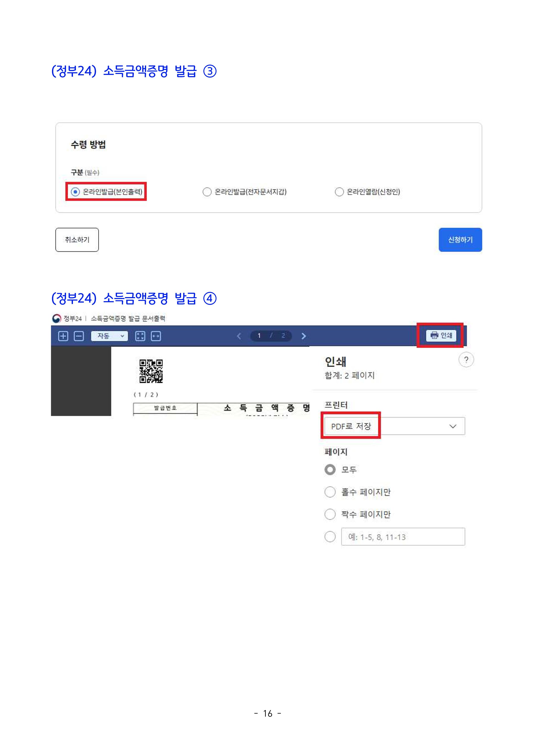Choose 홀수 페이지만 radio option
Screen dimensions: 535x756
[x=330, y=492]
